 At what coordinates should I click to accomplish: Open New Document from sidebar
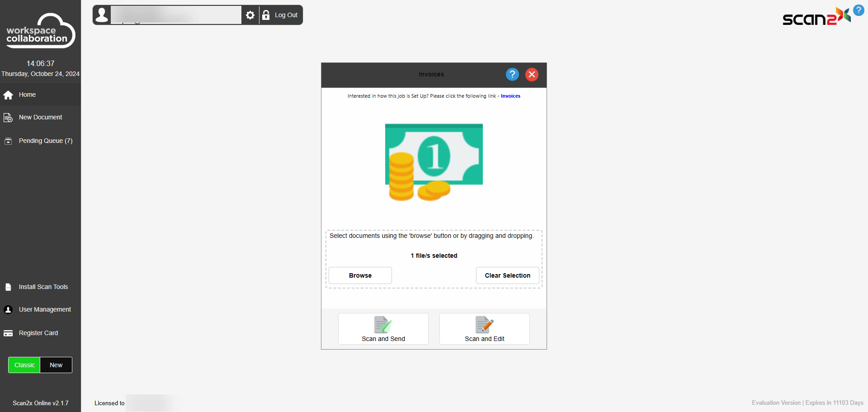pyautogui.click(x=40, y=117)
